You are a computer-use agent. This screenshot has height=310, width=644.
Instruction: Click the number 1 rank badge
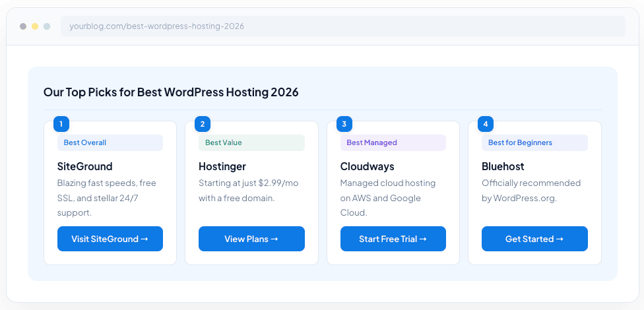pyautogui.click(x=61, y=124)
